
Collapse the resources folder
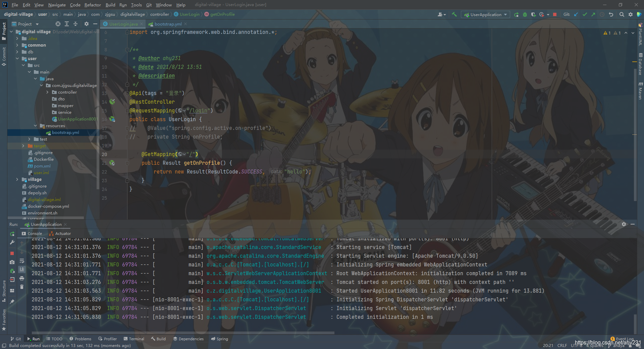click(x=35, y=126)
